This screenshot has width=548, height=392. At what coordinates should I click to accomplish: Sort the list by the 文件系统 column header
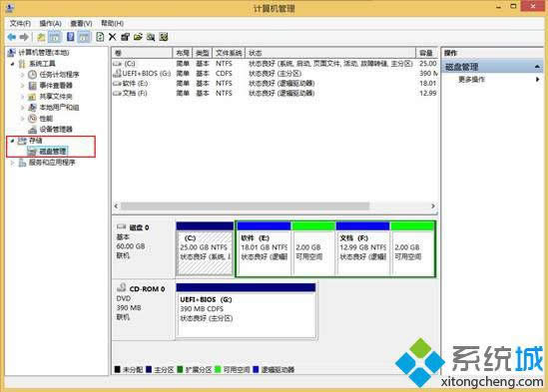(x=229, y=53)
